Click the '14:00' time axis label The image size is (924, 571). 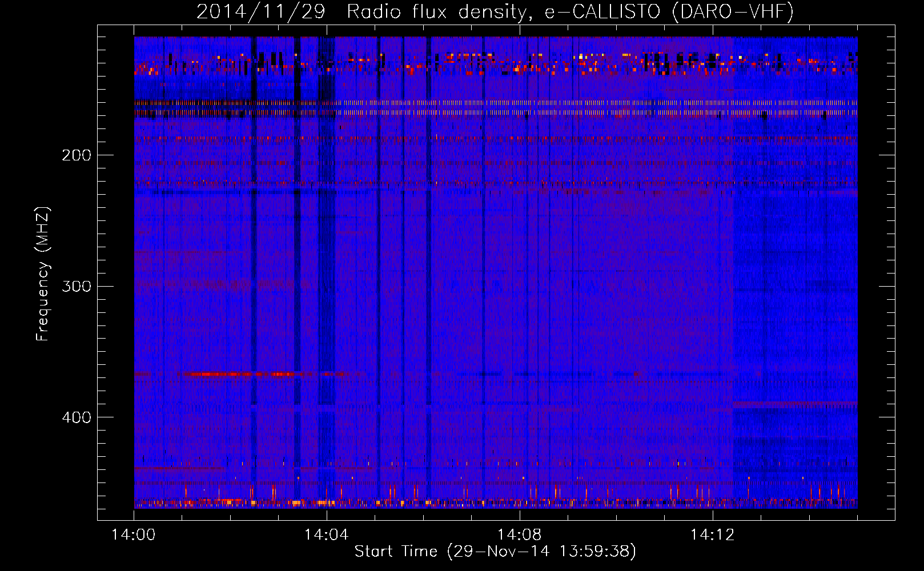(134, 535)
